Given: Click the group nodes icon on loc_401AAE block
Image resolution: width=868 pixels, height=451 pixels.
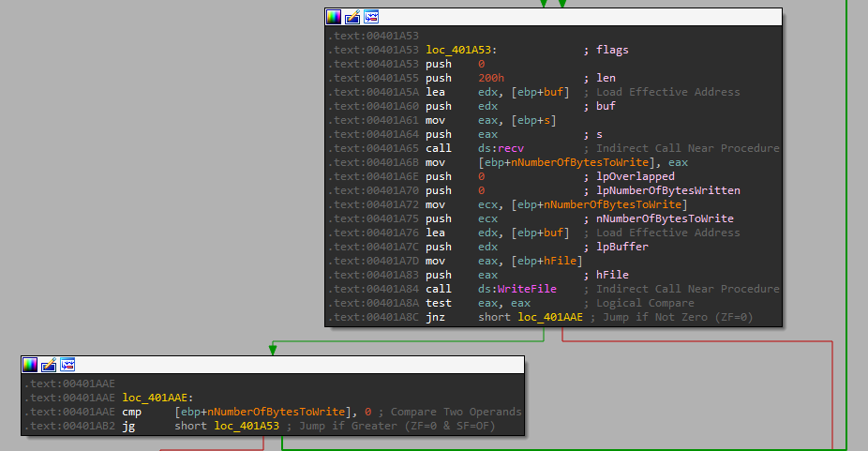Looking at the screenshot, I should (67, 365).
